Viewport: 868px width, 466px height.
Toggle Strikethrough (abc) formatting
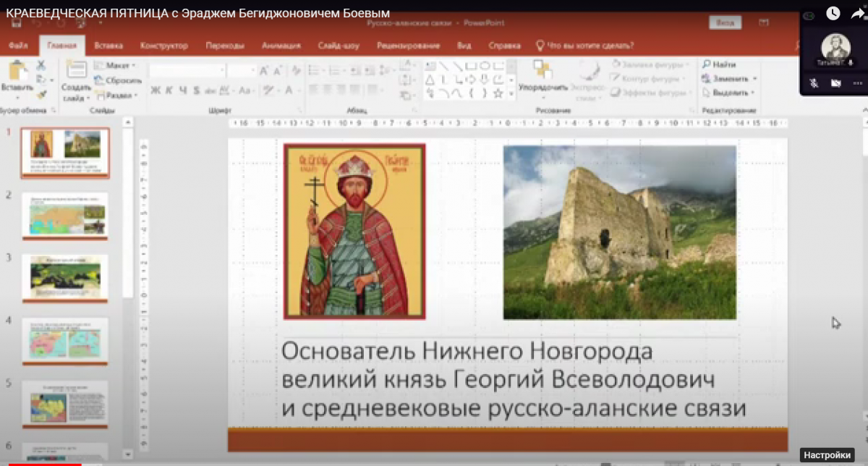pos(210,90)
